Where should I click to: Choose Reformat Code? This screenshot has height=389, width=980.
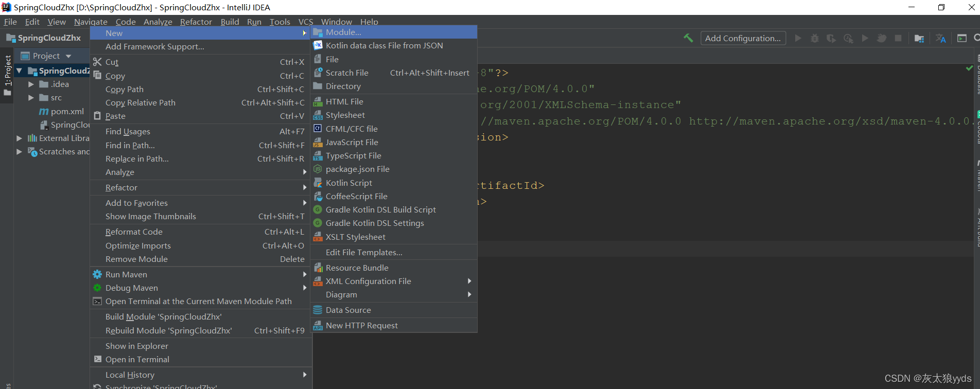click(x=201, y=232)
